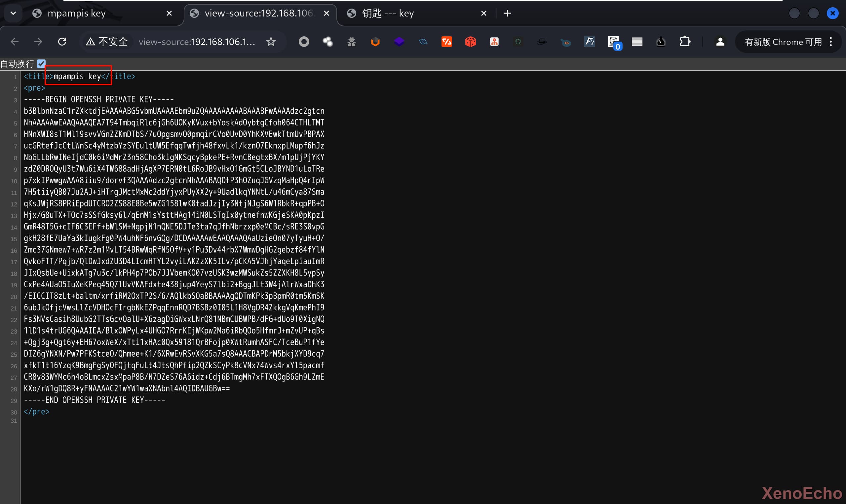
Task: Go back to previous page
Action: click(x=15, y=42)
